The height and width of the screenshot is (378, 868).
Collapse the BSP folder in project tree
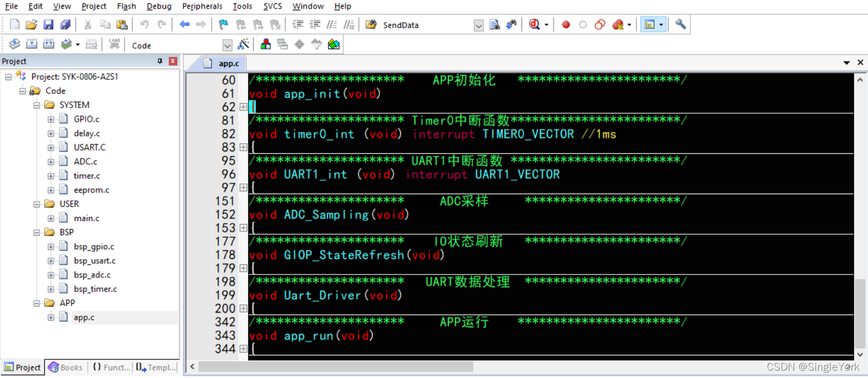(37, 233)
